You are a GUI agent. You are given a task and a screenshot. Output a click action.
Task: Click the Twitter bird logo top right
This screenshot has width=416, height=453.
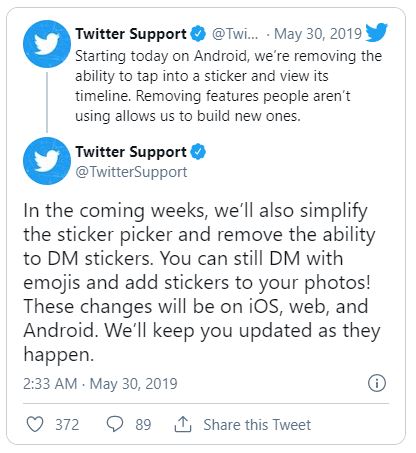click(376, 32)
